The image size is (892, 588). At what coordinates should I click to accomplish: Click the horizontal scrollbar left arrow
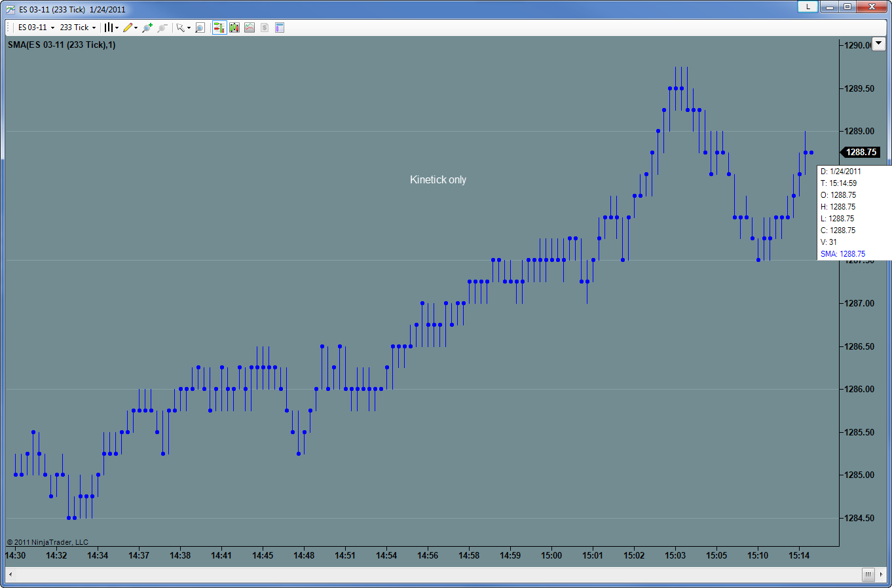tap(10, 575)
